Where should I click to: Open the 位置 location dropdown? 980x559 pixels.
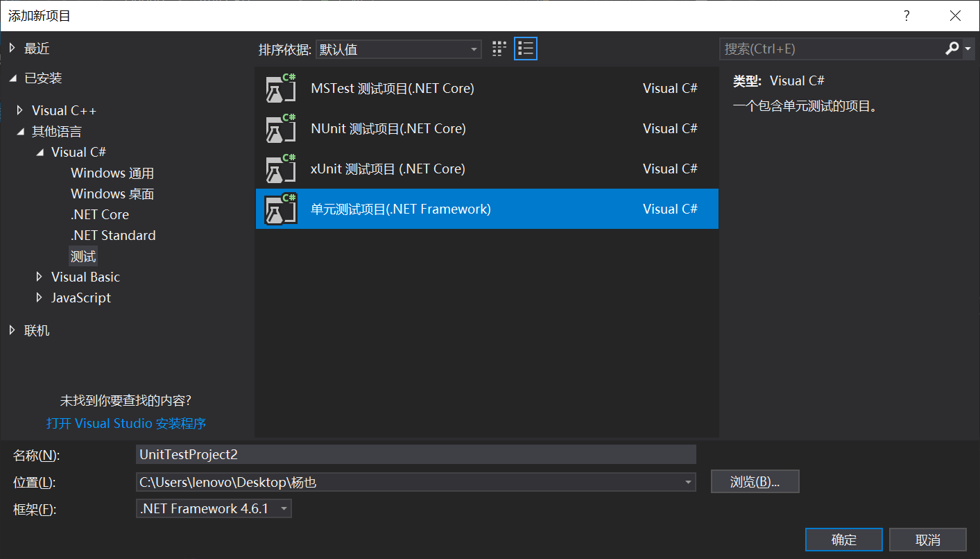click(x=688, y=482)
